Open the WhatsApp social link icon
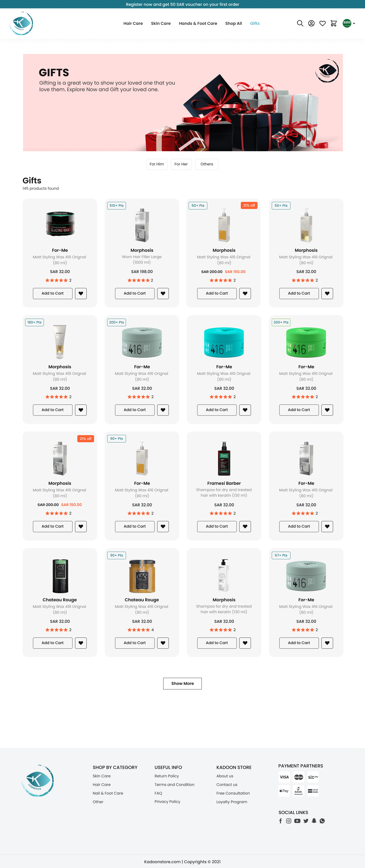This screenshot has width=365, height=868. pos(322,821)
